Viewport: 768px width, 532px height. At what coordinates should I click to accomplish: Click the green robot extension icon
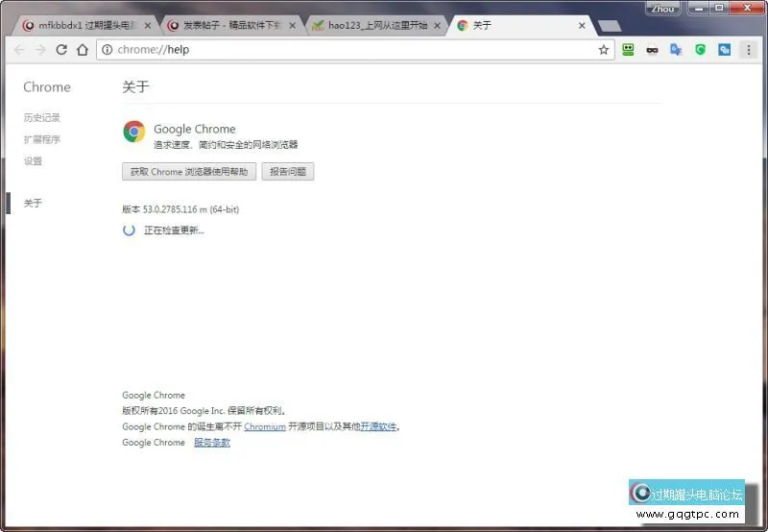[629, 50]
